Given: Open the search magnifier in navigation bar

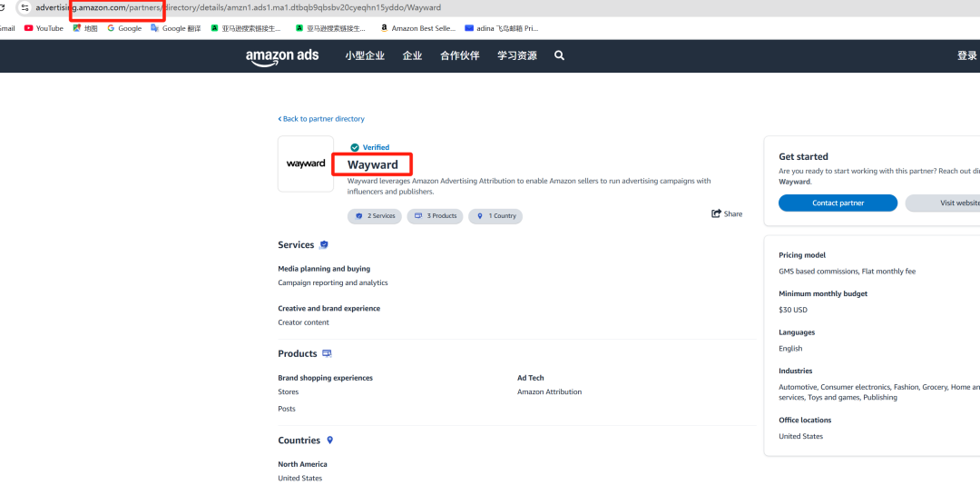Looking at the screenshot, I should pyautogui.click(x=559, y=55).
